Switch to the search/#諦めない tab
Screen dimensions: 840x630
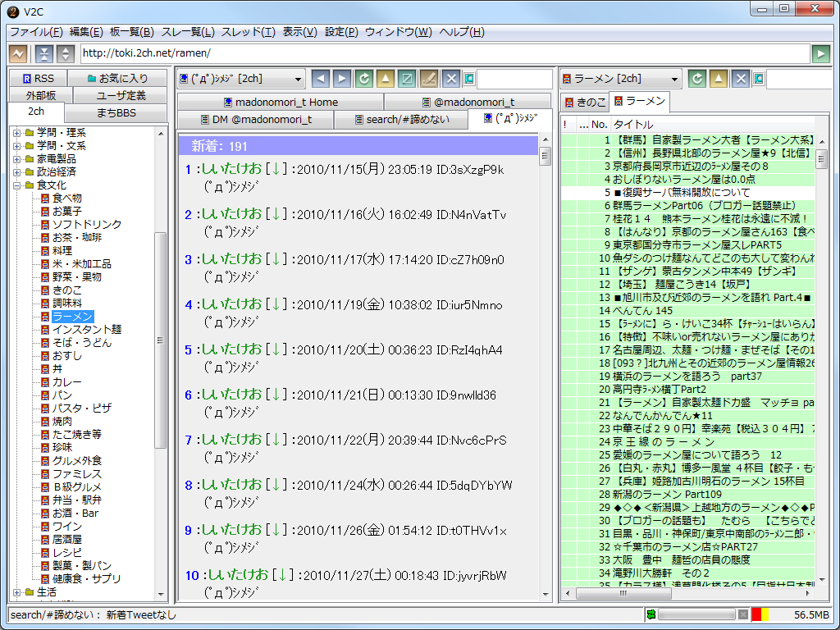click(x=401, y=120)
